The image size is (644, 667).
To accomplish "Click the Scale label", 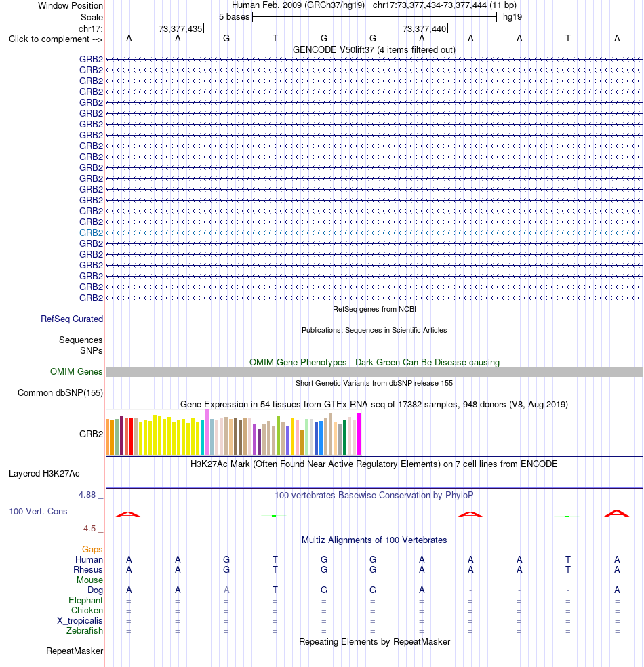I will 92,18.
